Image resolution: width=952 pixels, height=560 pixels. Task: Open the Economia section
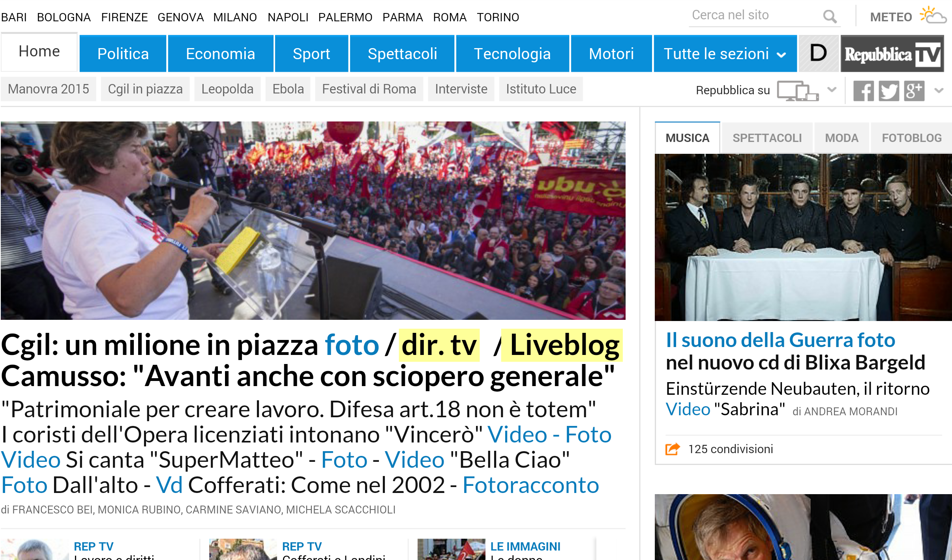[220, 54]
